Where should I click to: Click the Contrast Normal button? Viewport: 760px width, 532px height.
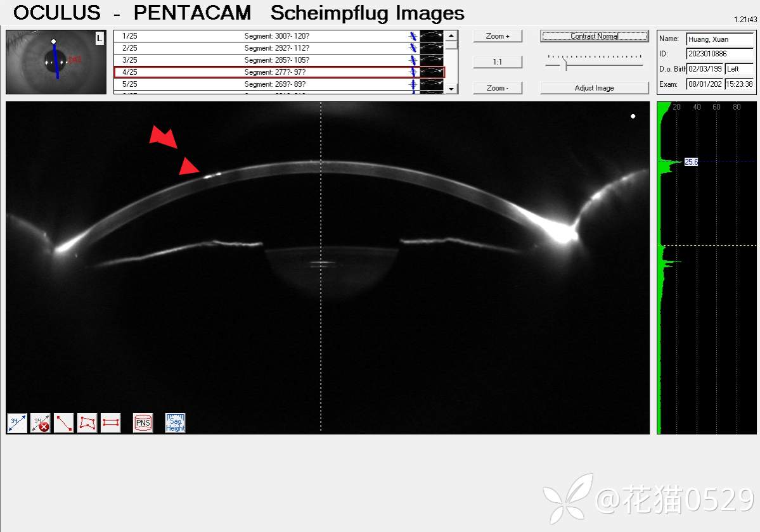pos(594,36)
